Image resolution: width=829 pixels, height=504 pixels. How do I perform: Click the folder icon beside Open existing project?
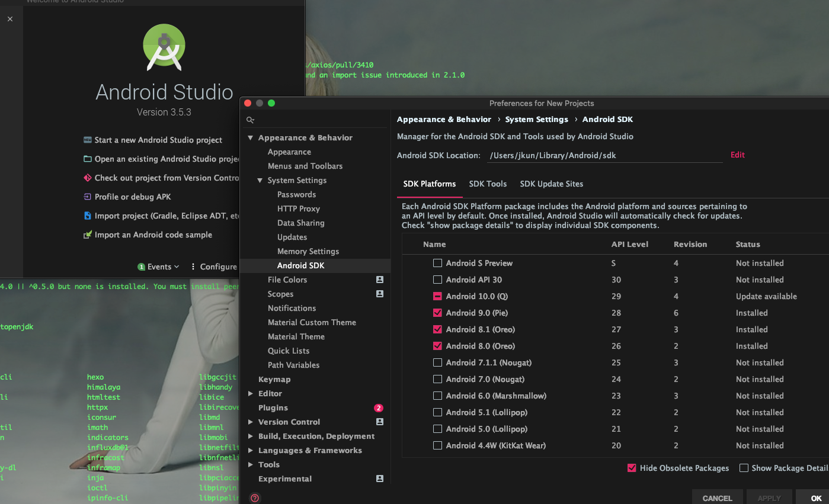coord(88,159)
